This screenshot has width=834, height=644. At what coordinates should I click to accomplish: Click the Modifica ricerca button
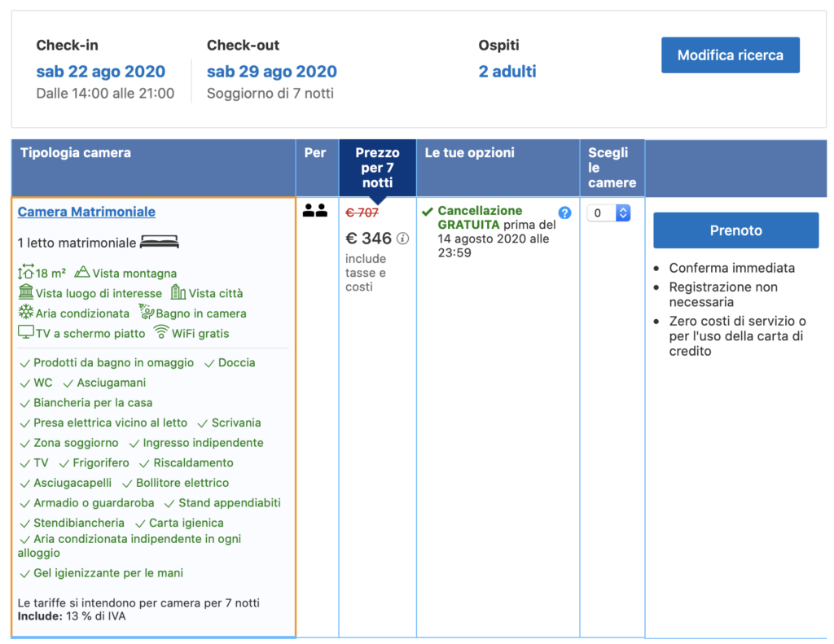730,55
